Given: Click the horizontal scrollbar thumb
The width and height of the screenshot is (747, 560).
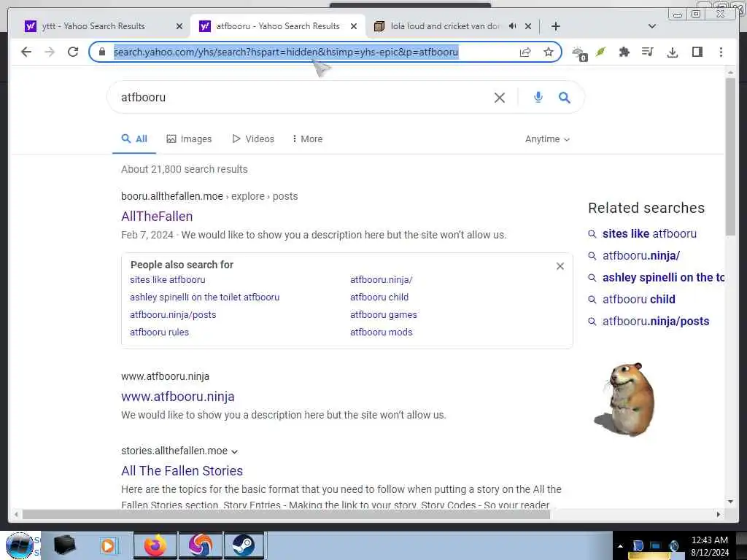Looking at the screenshot, I should pyautogui.click(x=286, y=514).
